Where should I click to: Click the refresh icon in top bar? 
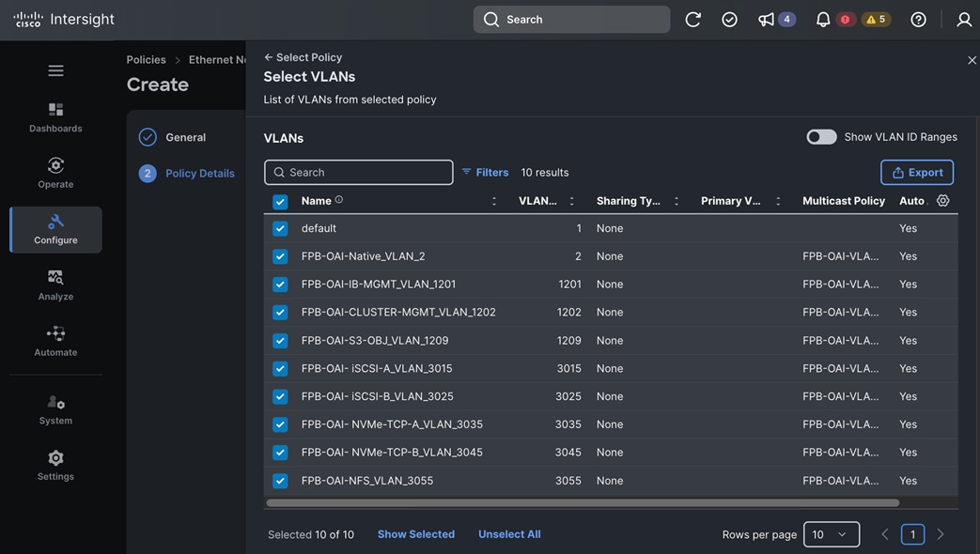coord(692,20)
